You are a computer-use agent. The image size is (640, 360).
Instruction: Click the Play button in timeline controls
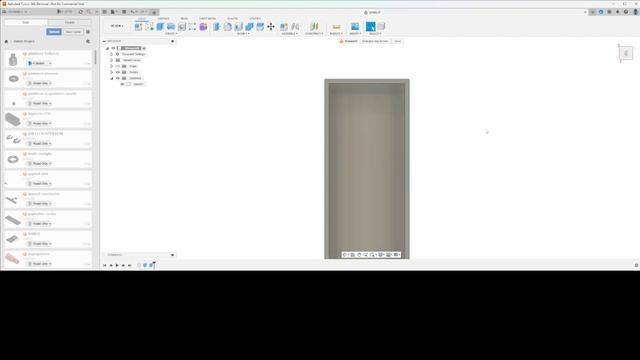117,265
